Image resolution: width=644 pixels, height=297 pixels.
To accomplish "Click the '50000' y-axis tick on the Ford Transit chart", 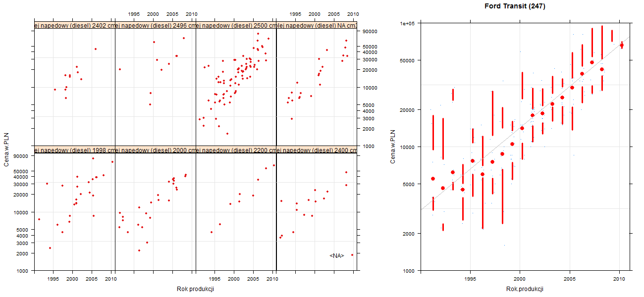I will (407, 60).
